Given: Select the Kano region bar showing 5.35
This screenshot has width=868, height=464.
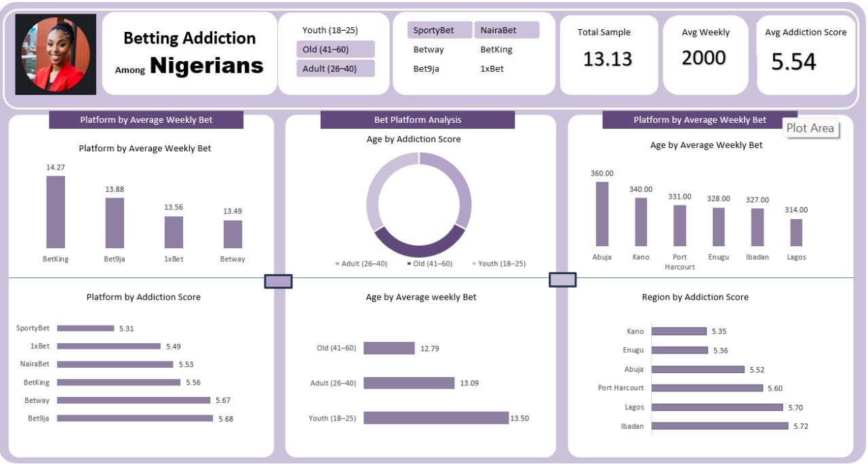Looking at the screenshot, I should point(678,331).
